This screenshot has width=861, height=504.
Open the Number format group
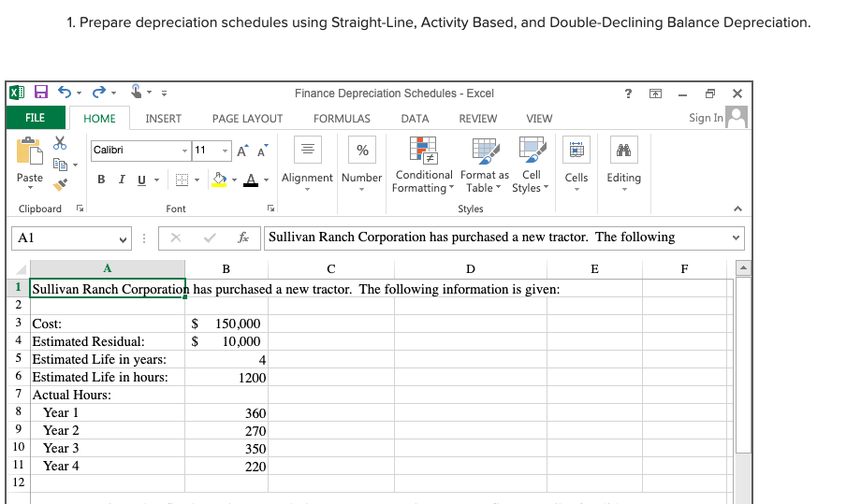click(x=362, y=164)
